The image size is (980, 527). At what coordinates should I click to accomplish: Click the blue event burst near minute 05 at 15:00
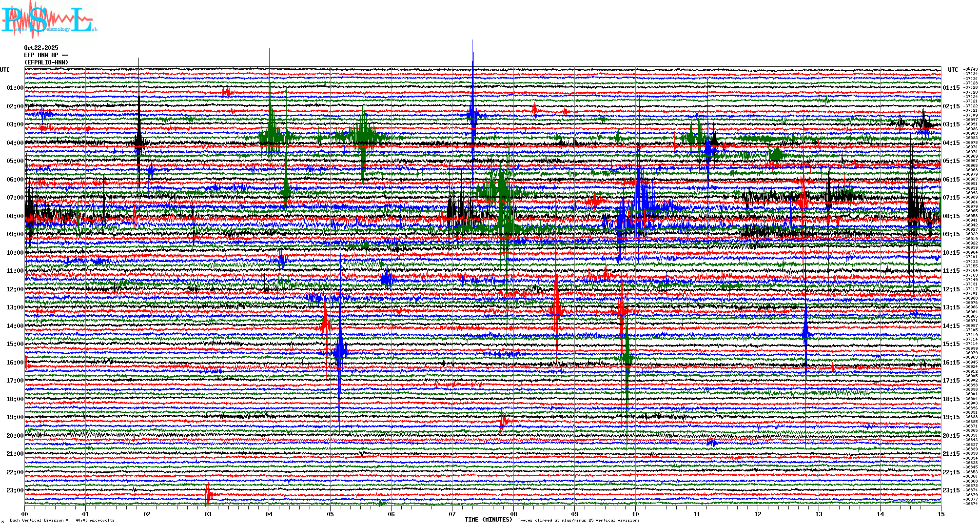340,351
